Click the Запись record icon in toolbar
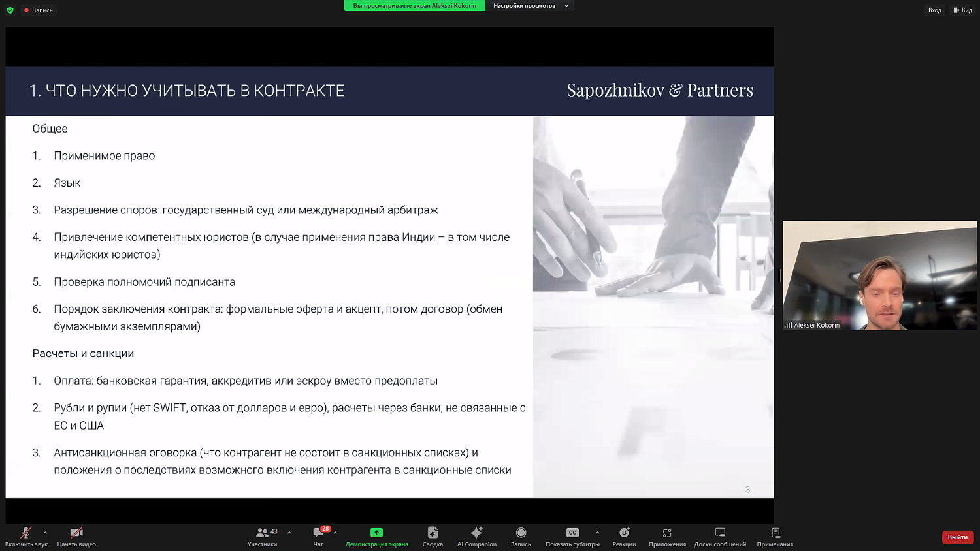Screen dimensions: 980x551 point(521,536)
